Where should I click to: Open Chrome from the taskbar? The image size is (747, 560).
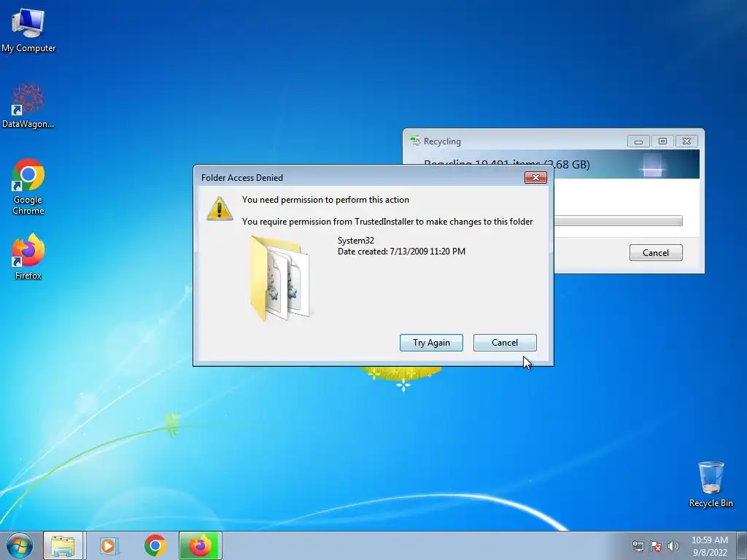point(155,545)
